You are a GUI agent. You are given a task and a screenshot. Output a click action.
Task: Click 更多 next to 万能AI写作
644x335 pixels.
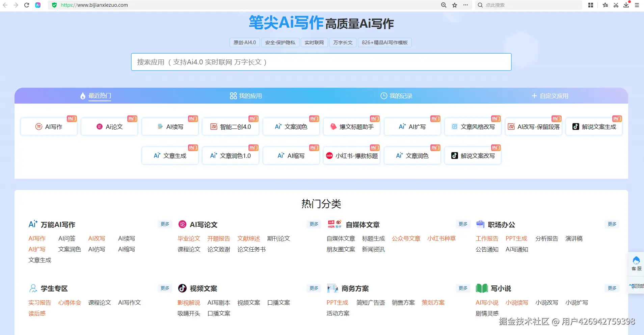(x=165, y=224)
